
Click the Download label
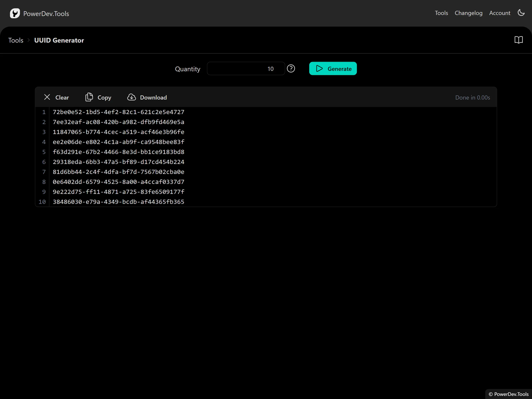[153, 97]
